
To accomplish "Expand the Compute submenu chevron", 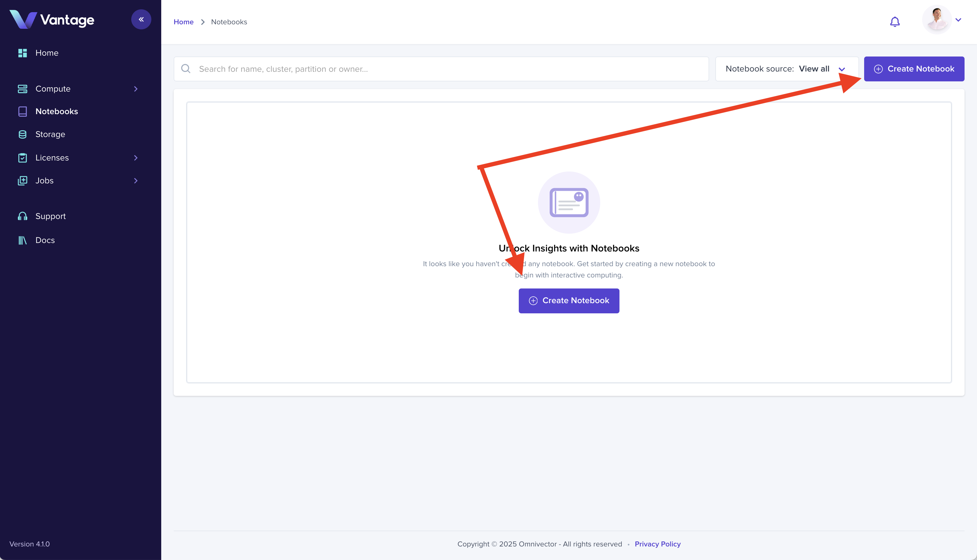I will pyautogui.click(x=135, y=89).
